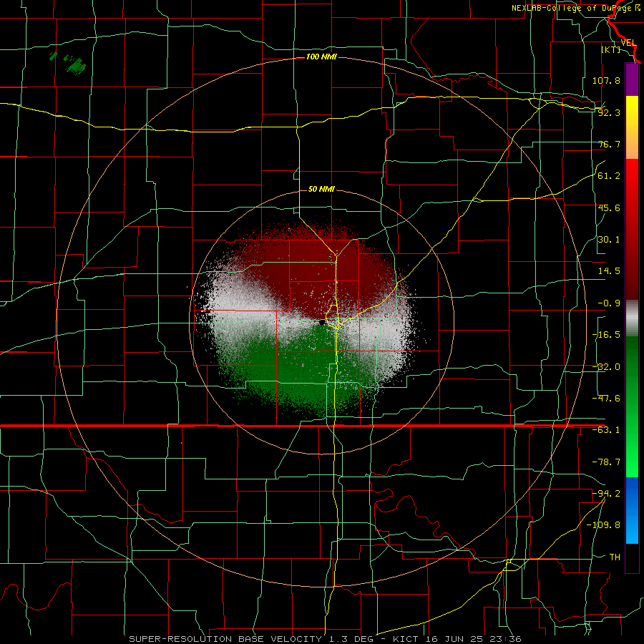Image resolution: width=644 pixels, height=644 pixels.
Task: Pick the gray near-zero segment of the scale
Action: click(x=632, y=318)
